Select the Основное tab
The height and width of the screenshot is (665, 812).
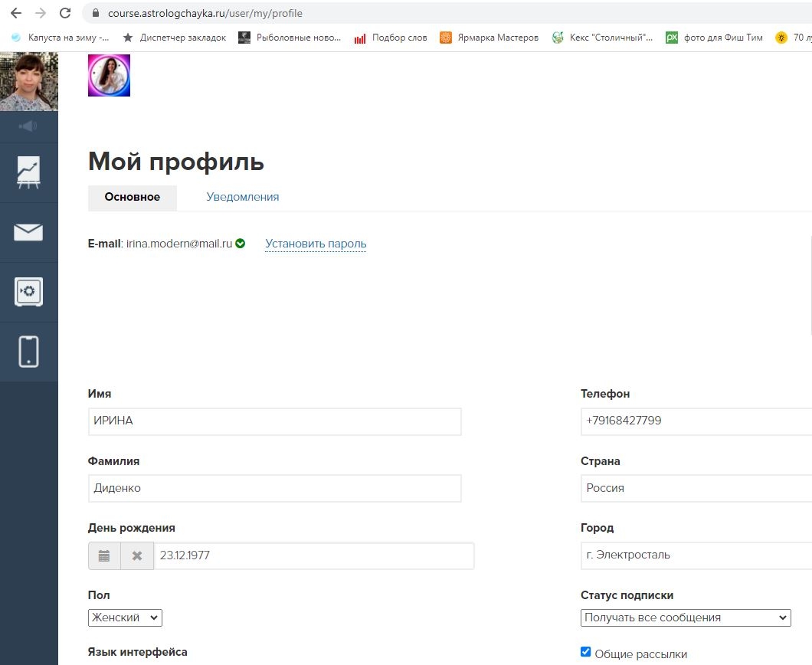(133, 197)
